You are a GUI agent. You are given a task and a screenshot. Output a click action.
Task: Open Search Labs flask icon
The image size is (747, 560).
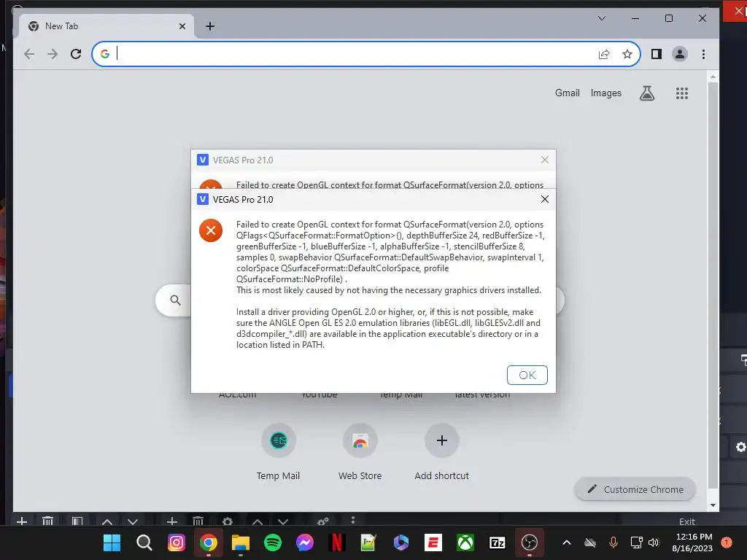[647, 93]
